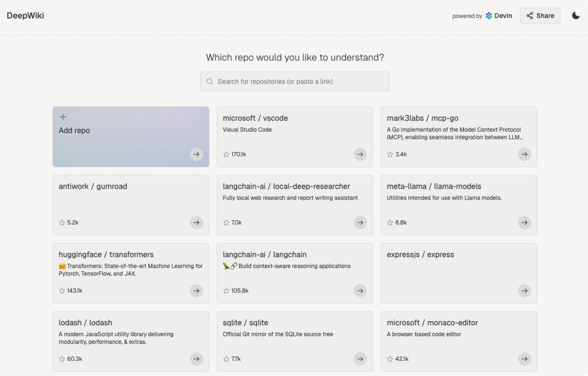The width and height of the screenshot is (588, 376).
Task: Click star icon on langchain card
Action: tap(226, 291)
